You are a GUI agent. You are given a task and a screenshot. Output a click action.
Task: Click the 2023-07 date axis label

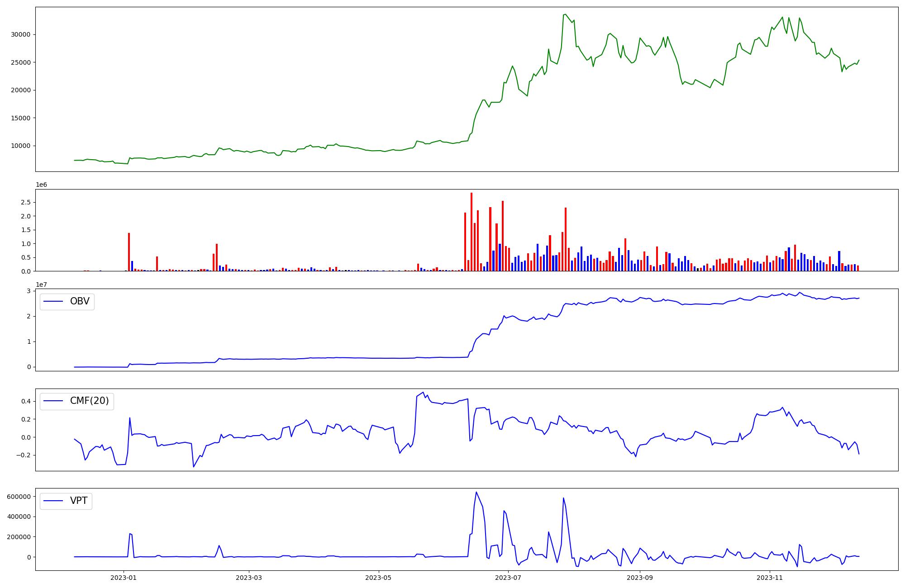point(508,578)
